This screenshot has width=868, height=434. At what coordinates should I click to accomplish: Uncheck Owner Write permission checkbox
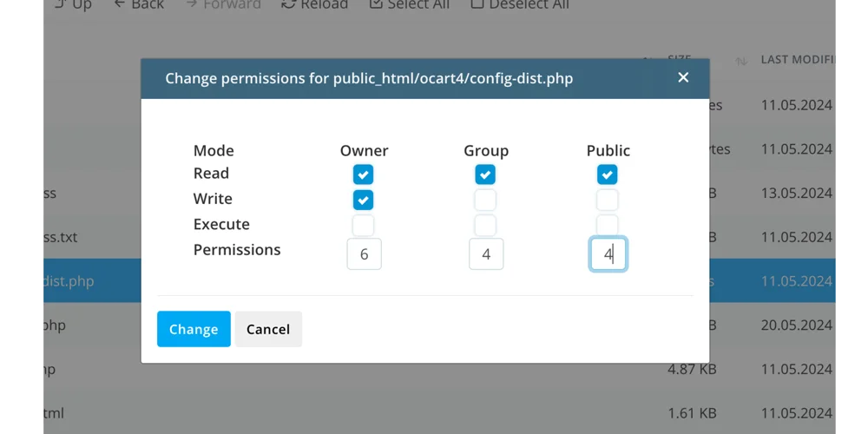pos(363,200)
